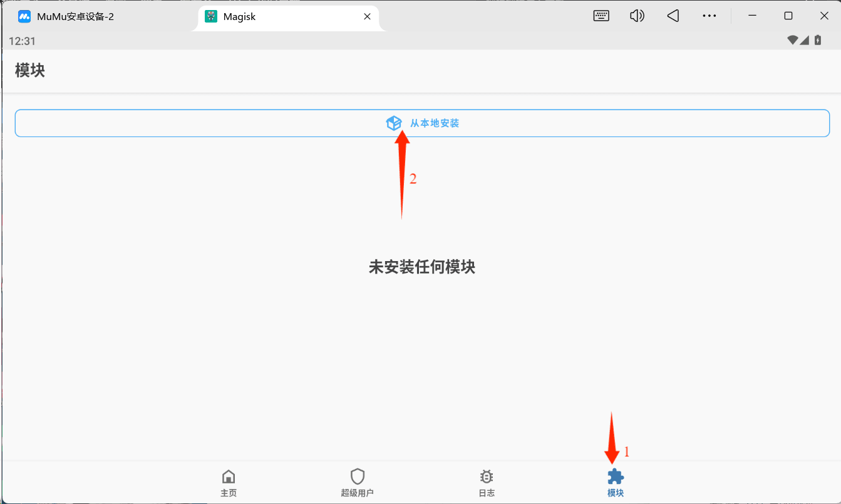Click the volume speaker icon

(x=637, y=16)
